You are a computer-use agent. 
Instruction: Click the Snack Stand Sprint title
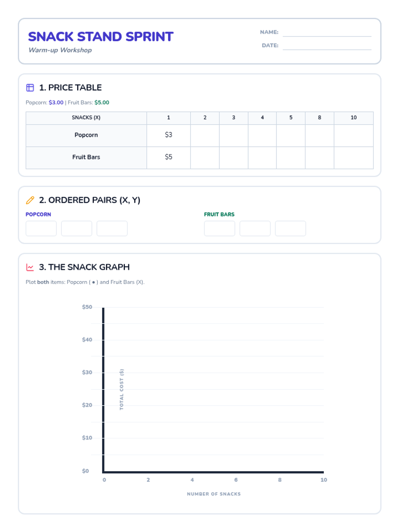[101, 37]
